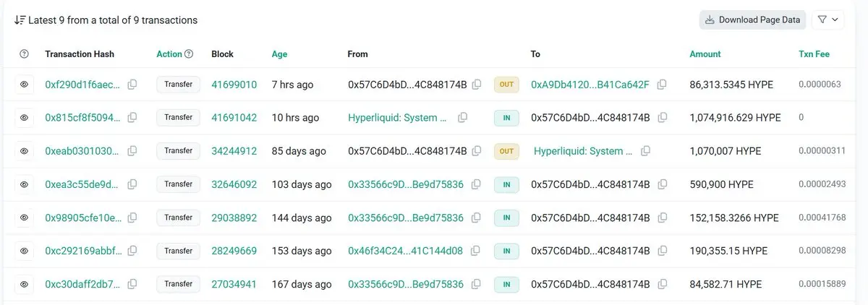Show quick view for 0xc292169abbf transaction

point(24,251)
